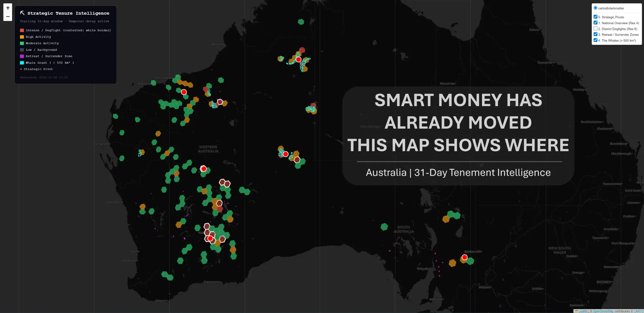Select the cartodbdarkmatter basemap radio button
Viewport: 644px width, 313px height.
tap(595, 8)
